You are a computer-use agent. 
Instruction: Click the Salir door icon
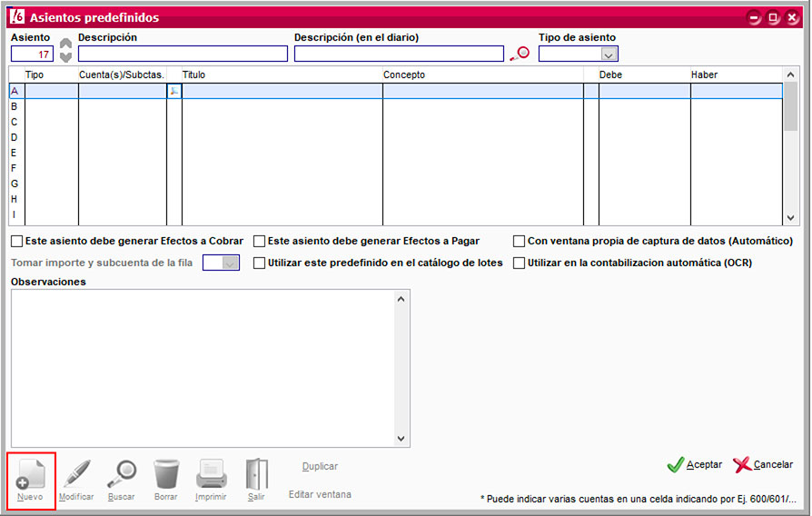click(x=257, y=473)
